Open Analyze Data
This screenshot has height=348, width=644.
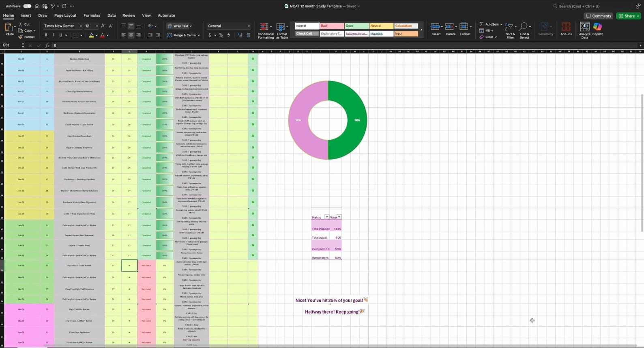(584, 31)
